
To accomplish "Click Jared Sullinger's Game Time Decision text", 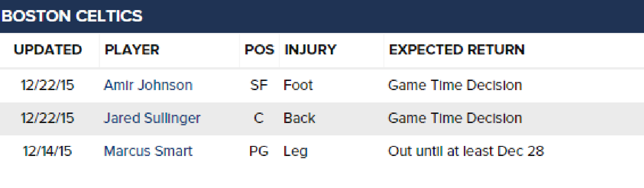I will point(455,118).
